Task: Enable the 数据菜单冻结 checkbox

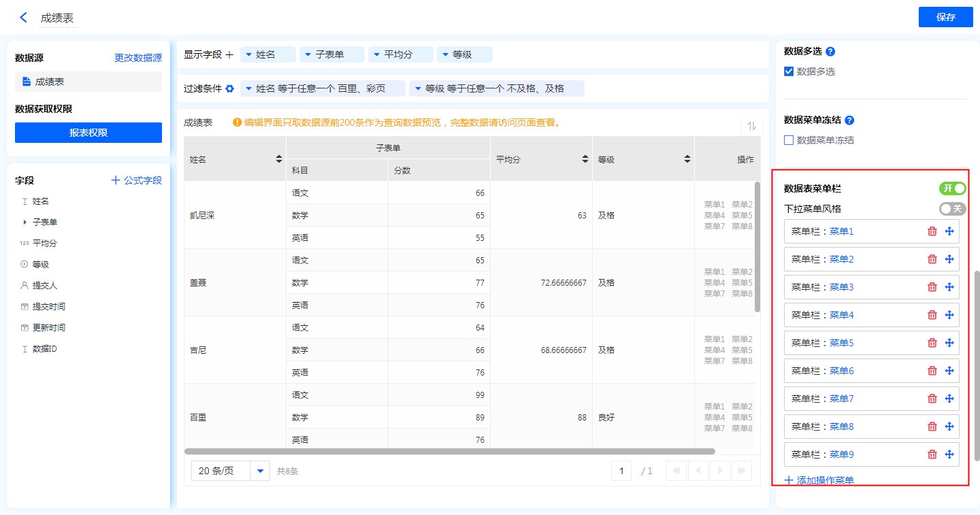Action: (x=789, y=140)
